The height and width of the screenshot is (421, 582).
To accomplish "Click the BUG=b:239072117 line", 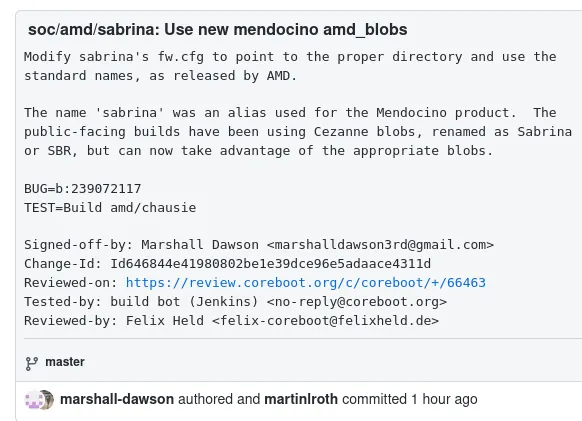I will (83, 189).
